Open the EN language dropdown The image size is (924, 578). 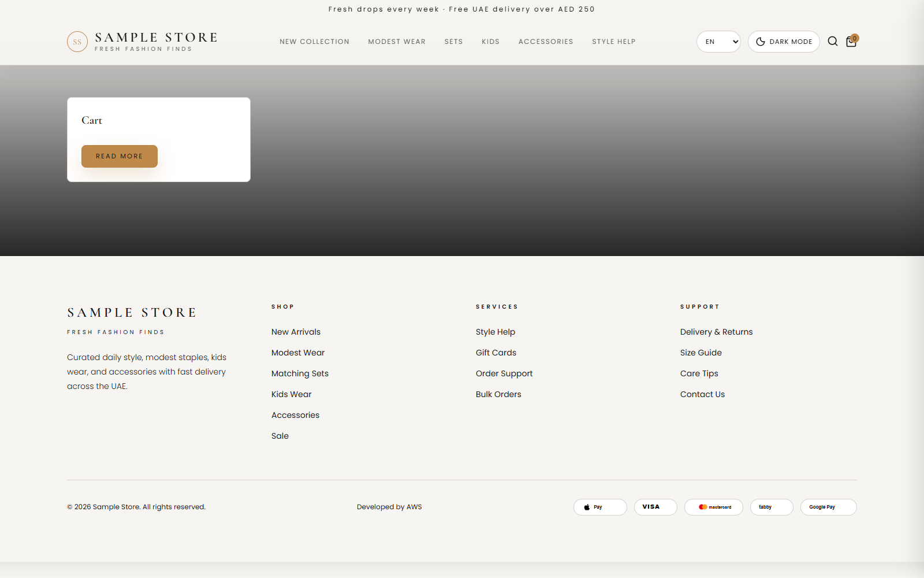coord(718,42)
